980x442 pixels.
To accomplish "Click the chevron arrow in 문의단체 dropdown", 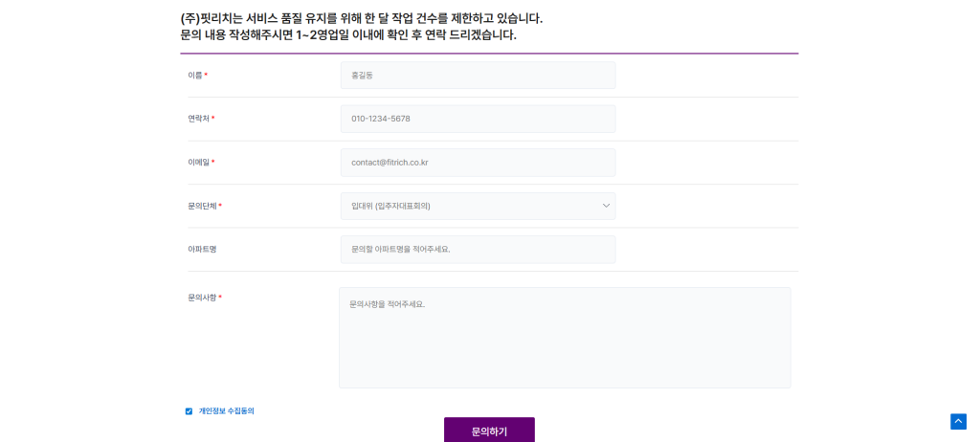I will 606,206.
